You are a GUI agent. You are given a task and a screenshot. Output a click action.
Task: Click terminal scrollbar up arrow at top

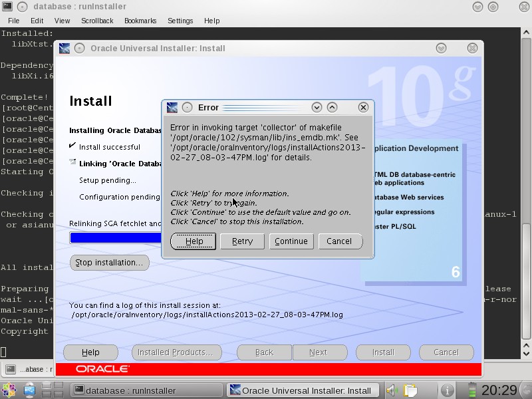526,33
